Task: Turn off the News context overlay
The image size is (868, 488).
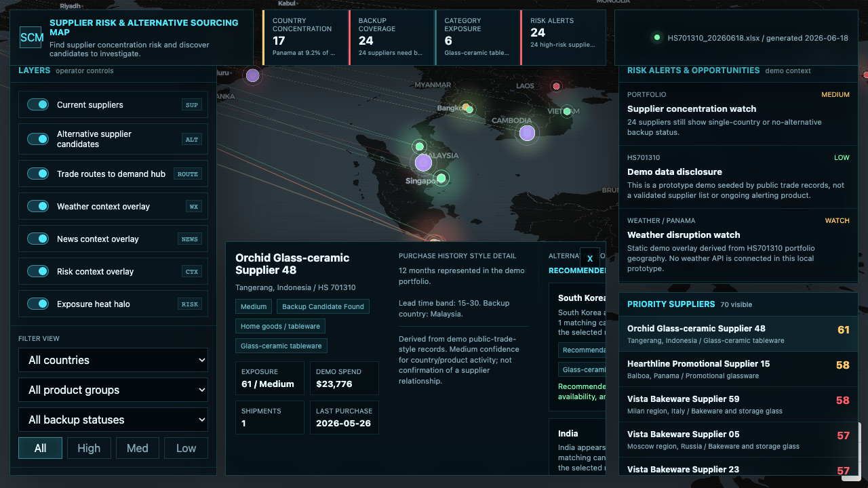Action: tap(38, 239)
